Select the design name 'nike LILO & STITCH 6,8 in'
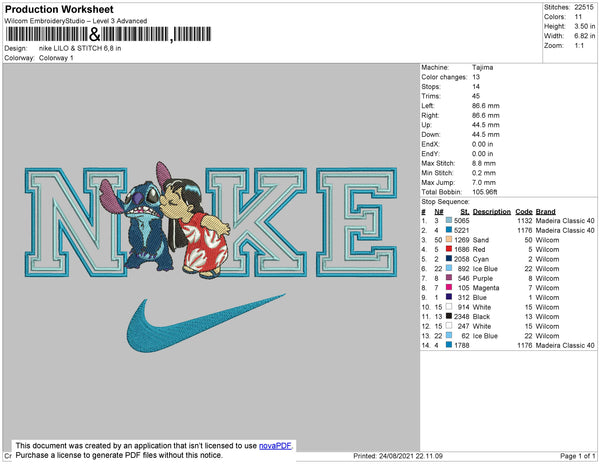The width and height of the screenshot is (600, 464). 80,48
